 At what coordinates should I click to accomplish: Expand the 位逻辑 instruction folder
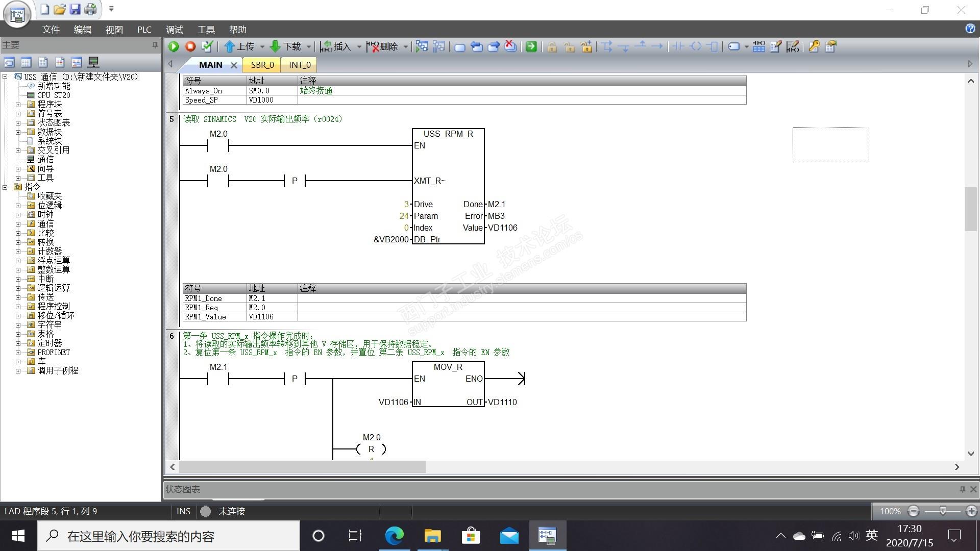pos(18,206)
